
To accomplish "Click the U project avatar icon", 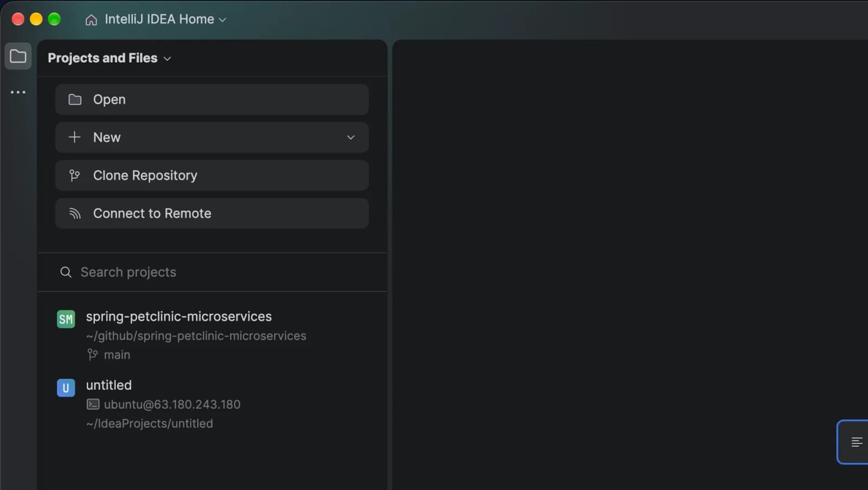I will coord(66,388).
